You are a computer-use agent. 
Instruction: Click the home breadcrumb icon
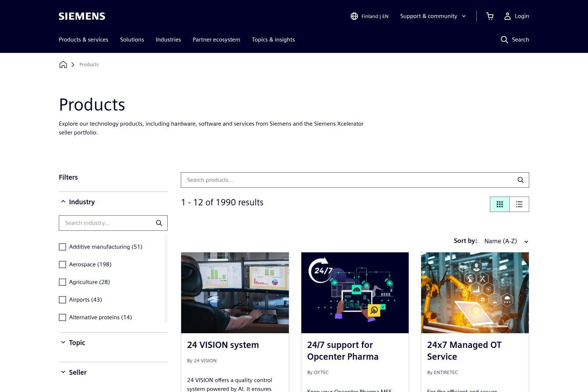point(63,65)
